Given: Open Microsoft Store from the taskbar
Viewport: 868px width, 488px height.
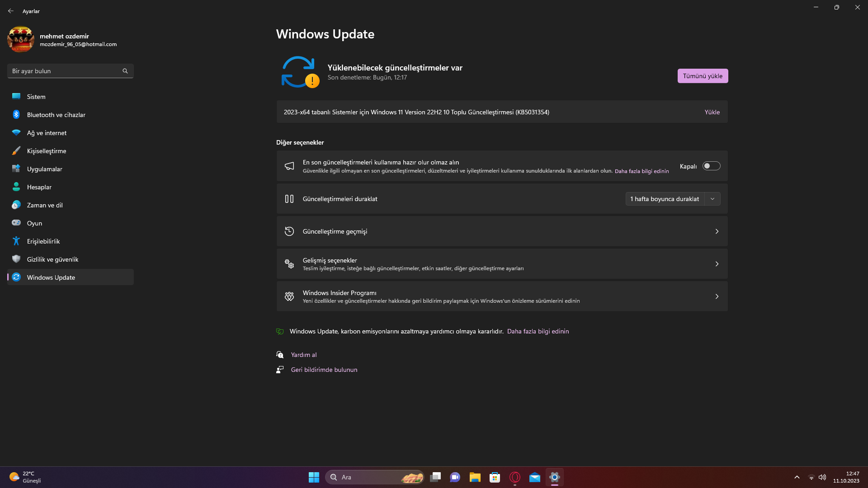Looking at the screenshot, I should tap(495, 477).
